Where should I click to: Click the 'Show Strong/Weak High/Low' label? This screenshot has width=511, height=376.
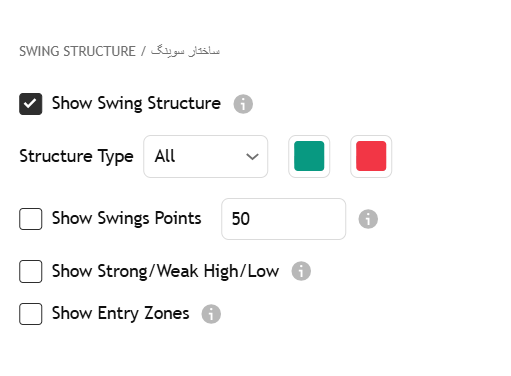pyautogui.click(x=165, y=271)
